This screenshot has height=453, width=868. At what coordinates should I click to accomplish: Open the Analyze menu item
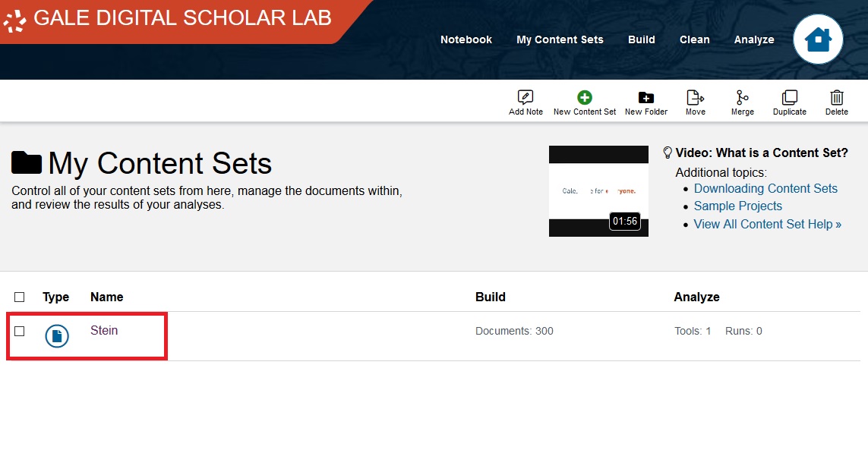[x=754, y=39]
